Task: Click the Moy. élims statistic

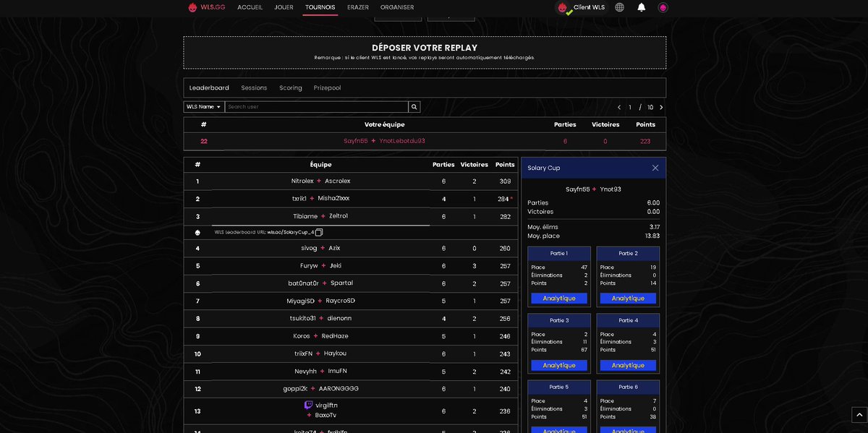Action: click(x=593, y=228)
